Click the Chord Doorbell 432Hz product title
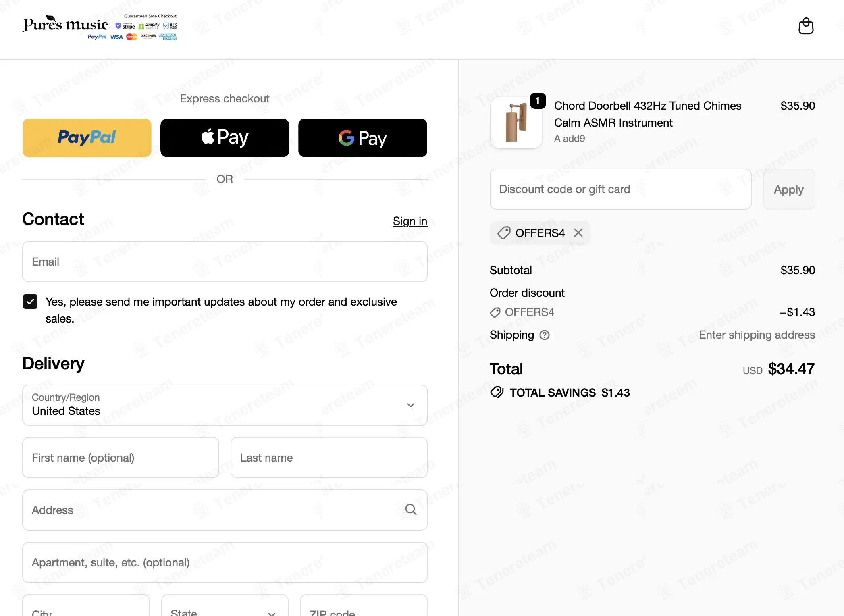The width and height of the screenshot is (844, 616). click(x=648, y=114)
